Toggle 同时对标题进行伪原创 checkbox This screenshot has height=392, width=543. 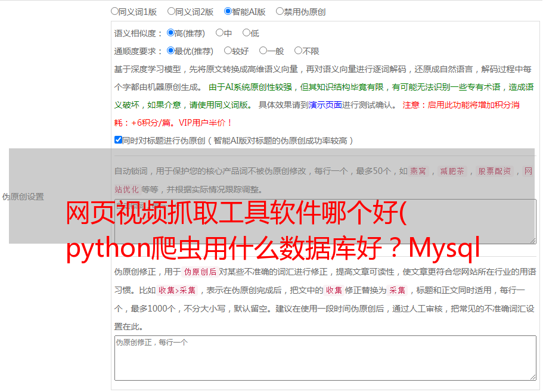click(x=118, y=140)
